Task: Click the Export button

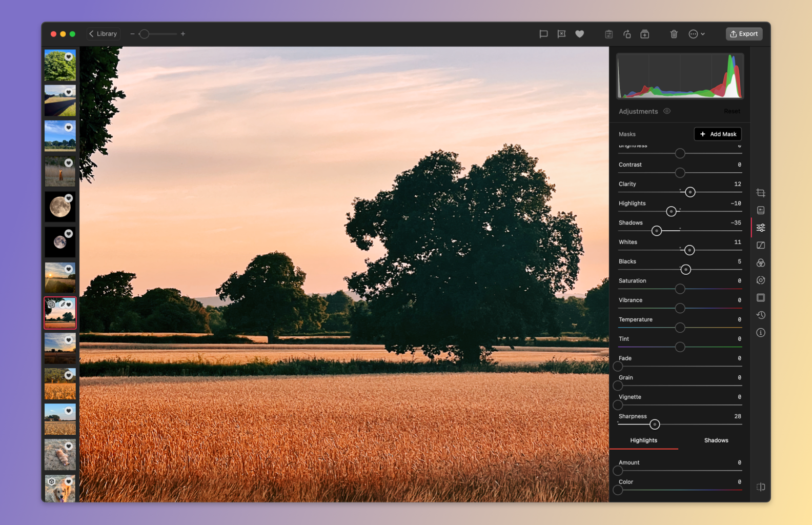Action: (744, 34)
